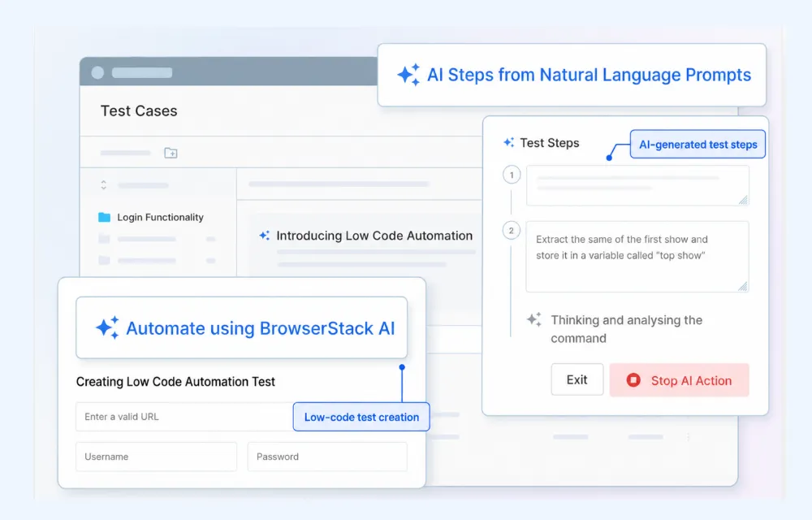Click the AI-generated test steps label
812x520 pixels.
tap(698, 145)
